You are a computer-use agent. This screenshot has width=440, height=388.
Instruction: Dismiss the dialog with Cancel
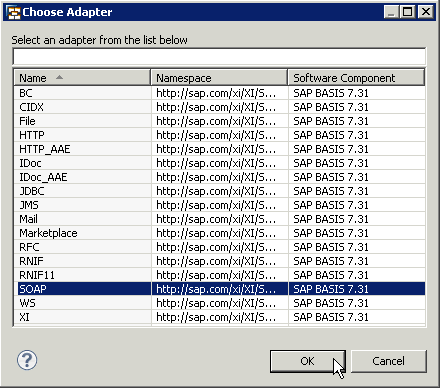click(x=389, y=361)
